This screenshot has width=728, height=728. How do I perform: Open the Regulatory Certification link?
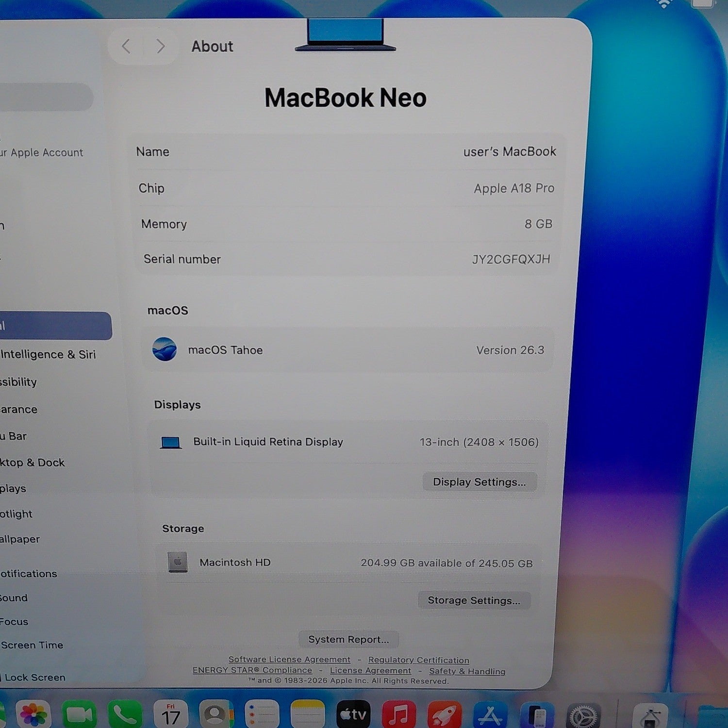click(418, 660)
